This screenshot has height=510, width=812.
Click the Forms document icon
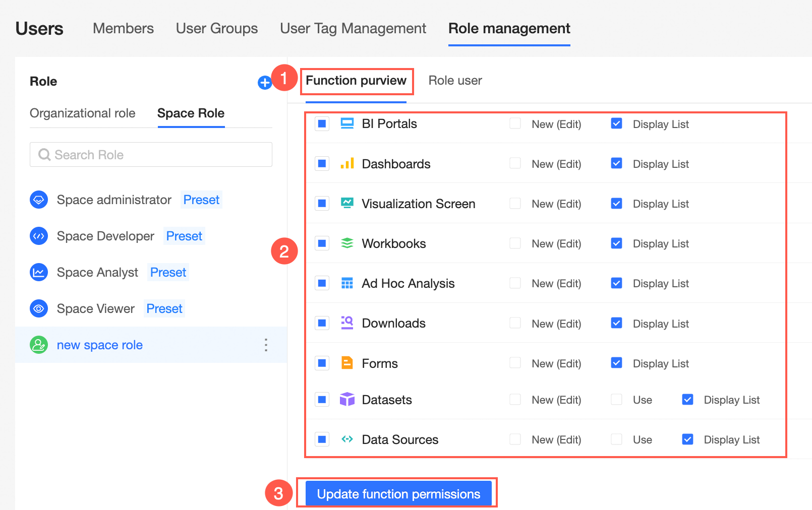[347, 363]
